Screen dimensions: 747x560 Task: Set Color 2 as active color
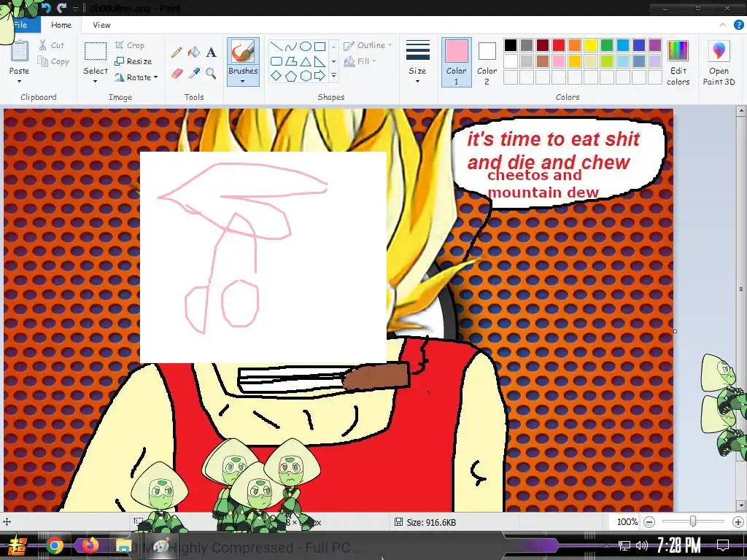point(487,62)
